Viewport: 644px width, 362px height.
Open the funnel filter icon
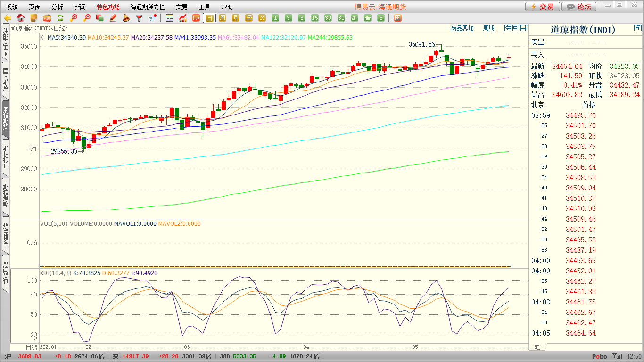pos(139,18)
